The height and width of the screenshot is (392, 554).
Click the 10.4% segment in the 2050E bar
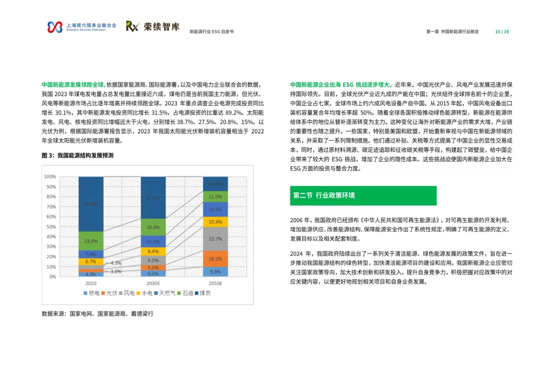(x=215, y=222)
